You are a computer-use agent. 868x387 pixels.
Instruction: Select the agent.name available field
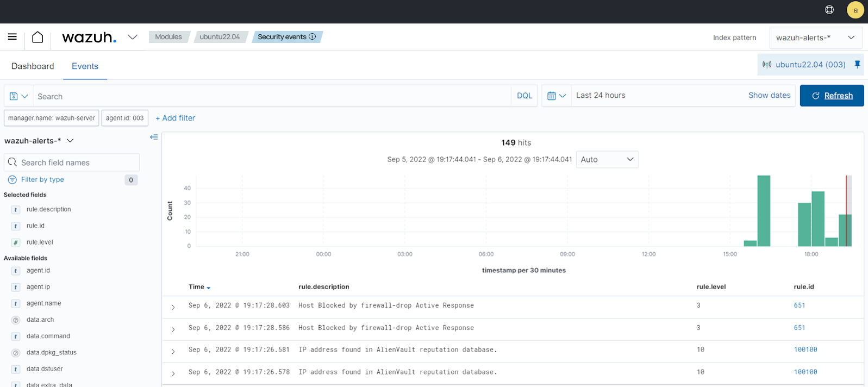click(44, 303)
